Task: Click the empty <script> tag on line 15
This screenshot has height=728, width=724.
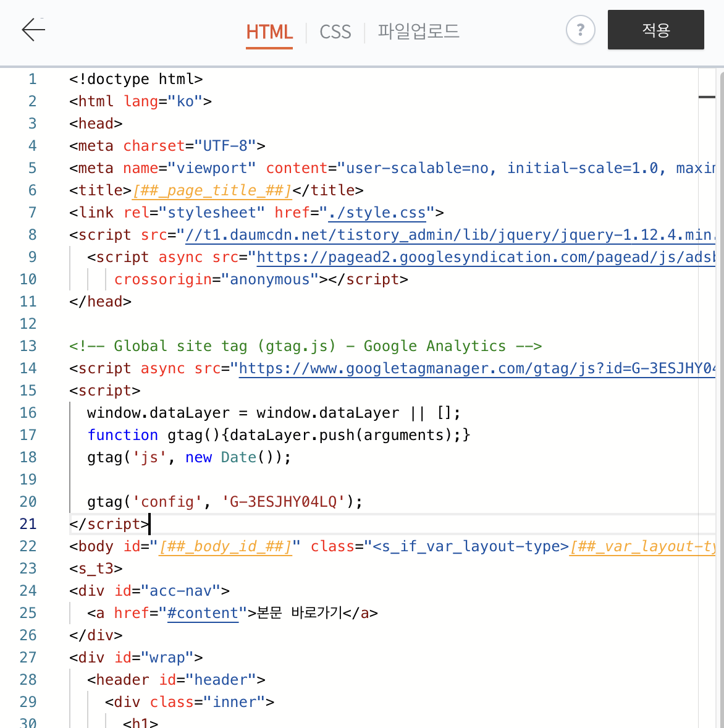Action: [x=105, y=391]
